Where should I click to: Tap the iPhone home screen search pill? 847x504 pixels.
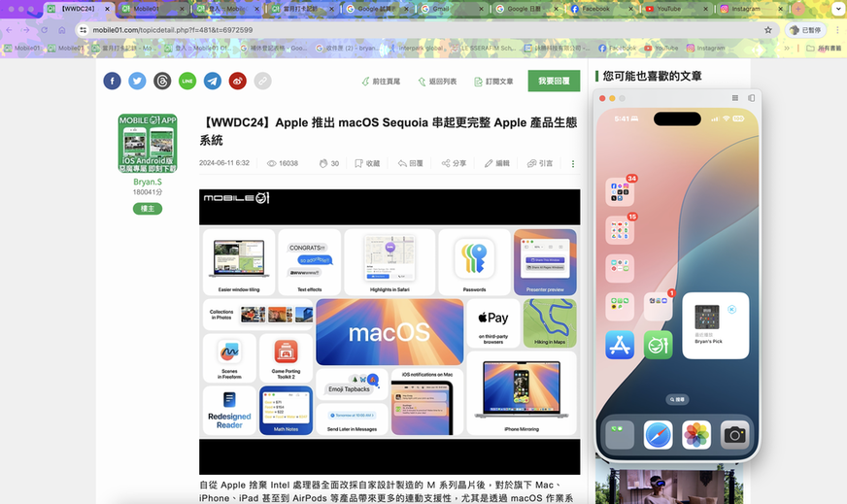[x=677, y=400]
